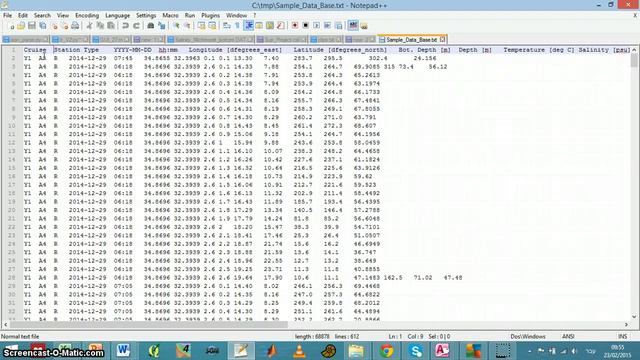Click the Dos\Windows status bar entry

tap(528, 336)
